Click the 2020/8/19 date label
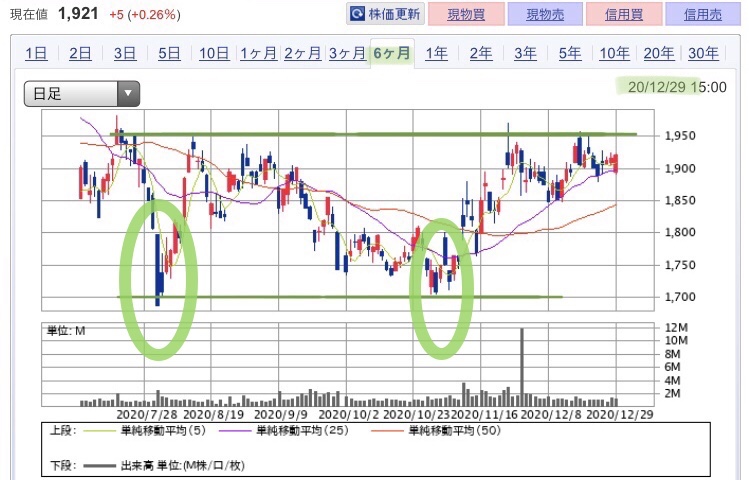The image size is (749, 480). (214, 414)
